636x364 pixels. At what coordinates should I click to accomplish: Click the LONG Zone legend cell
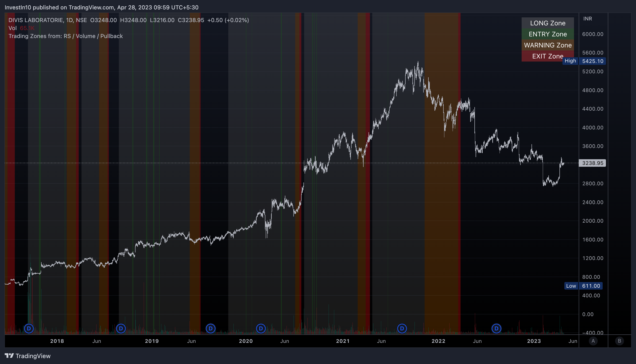click(x=548, y=23)
